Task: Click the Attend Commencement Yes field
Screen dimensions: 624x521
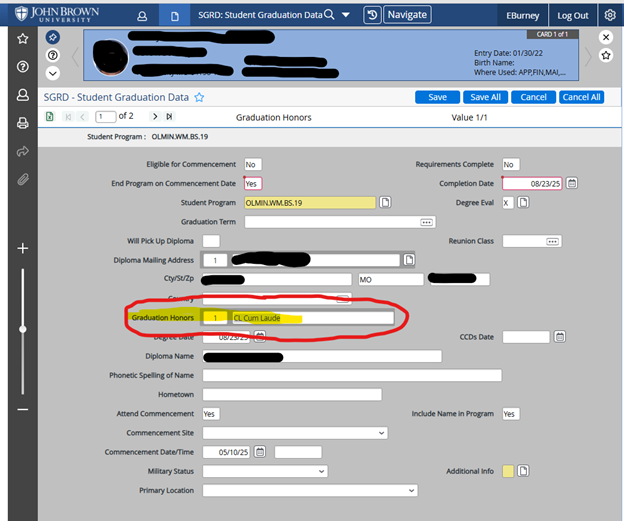Action: point(211,413)
